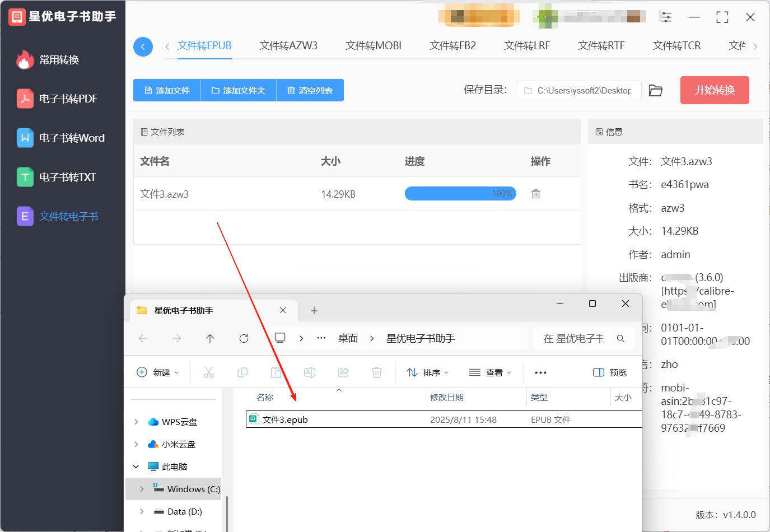This screenshot has height=532, width=770.
Task: Click the Explorer search magnifier icon
Action: coord(620,338)
